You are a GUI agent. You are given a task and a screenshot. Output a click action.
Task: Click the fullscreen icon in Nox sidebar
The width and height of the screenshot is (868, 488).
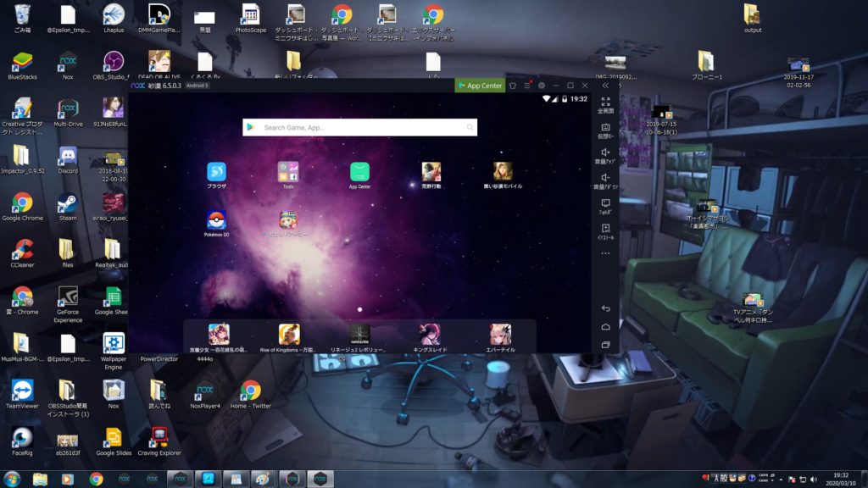click(x=605, y=103)
